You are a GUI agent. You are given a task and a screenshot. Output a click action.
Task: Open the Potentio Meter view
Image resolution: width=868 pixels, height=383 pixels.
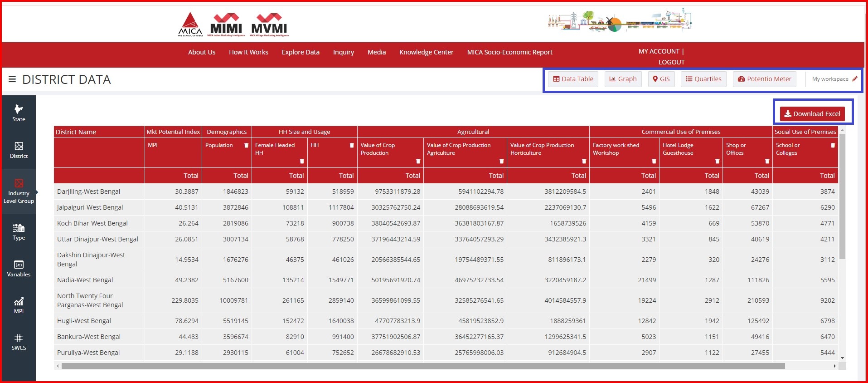[x=764, y=79]
